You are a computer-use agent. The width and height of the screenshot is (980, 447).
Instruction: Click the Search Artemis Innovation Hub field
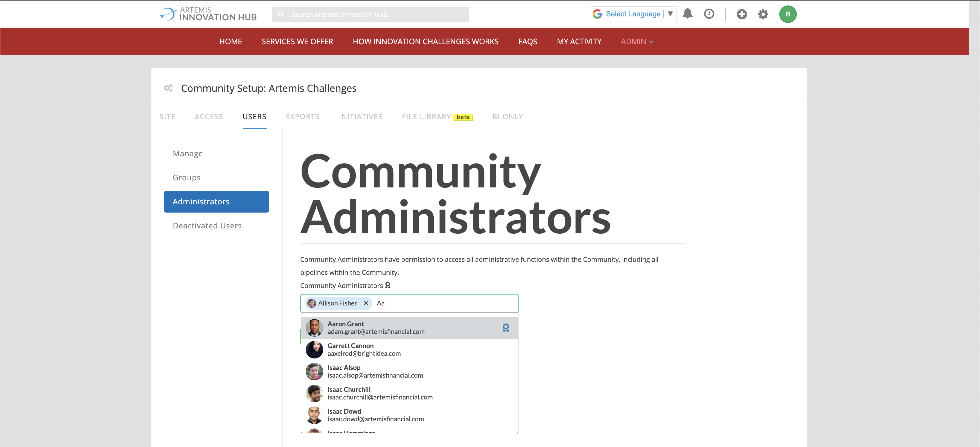pyautogui.click(x=371, y=14)
